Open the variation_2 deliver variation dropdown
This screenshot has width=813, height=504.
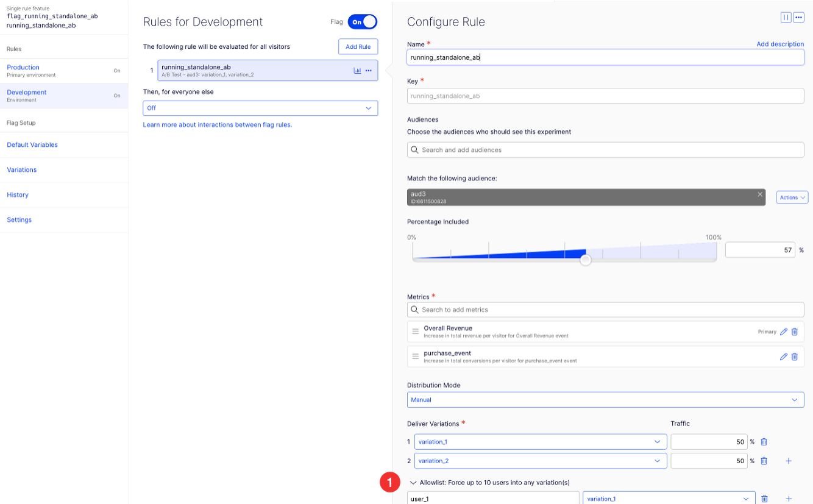(x=541, y=461)
